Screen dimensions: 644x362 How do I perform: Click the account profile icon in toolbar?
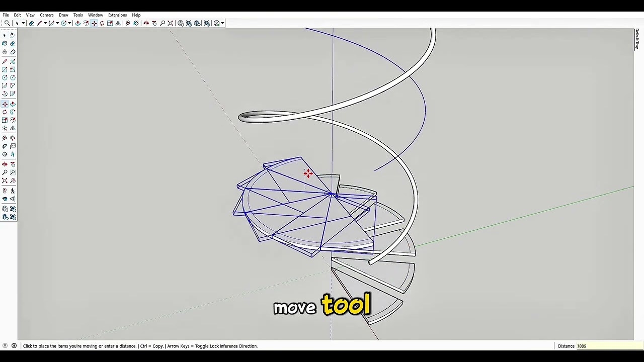[x=216, y=23]
